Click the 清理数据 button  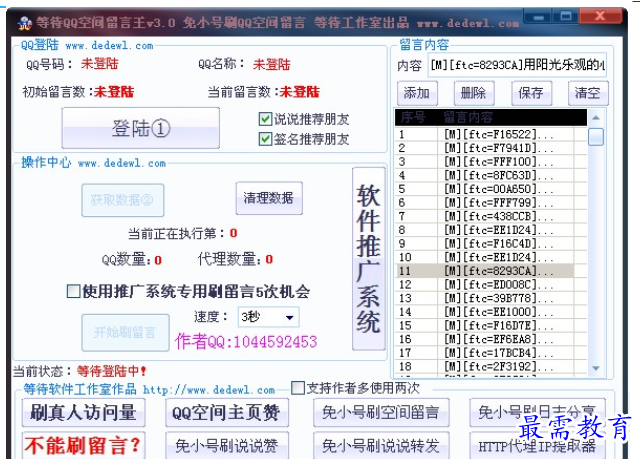tap(269, 198)
